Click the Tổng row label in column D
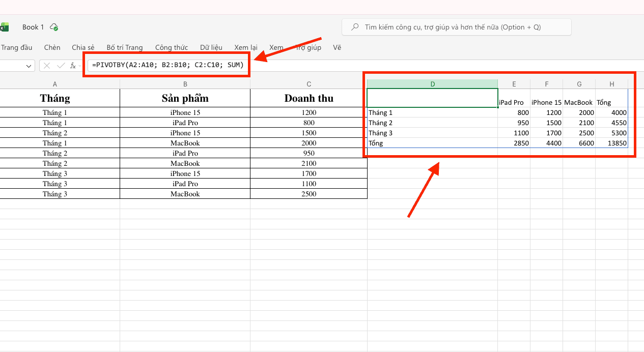This screenshot has height=352, width=644. point(432,143)
